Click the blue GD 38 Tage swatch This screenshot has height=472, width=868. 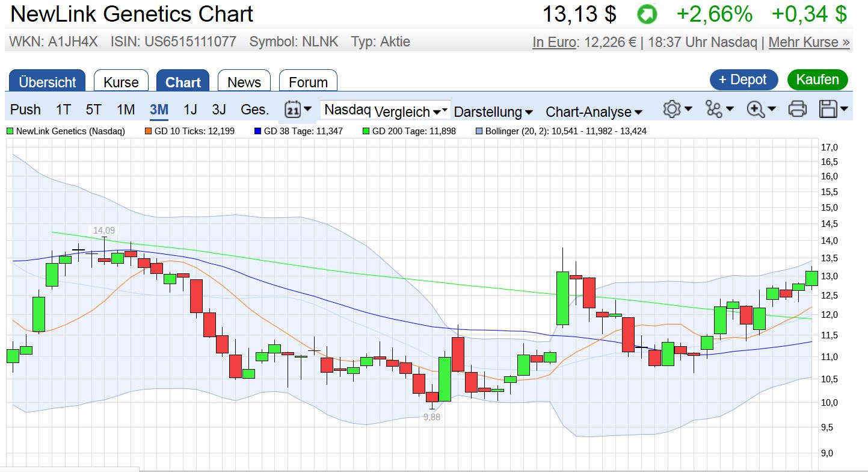click(258, 131)
